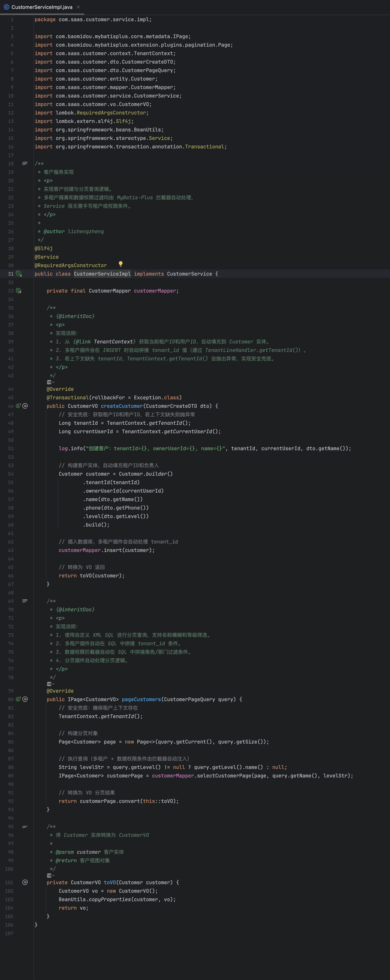Image resolution: width=390 pixels, height=980 pixels.
Task: Click the levelStr variable declaration on line 88
Action: pos(92,767)
